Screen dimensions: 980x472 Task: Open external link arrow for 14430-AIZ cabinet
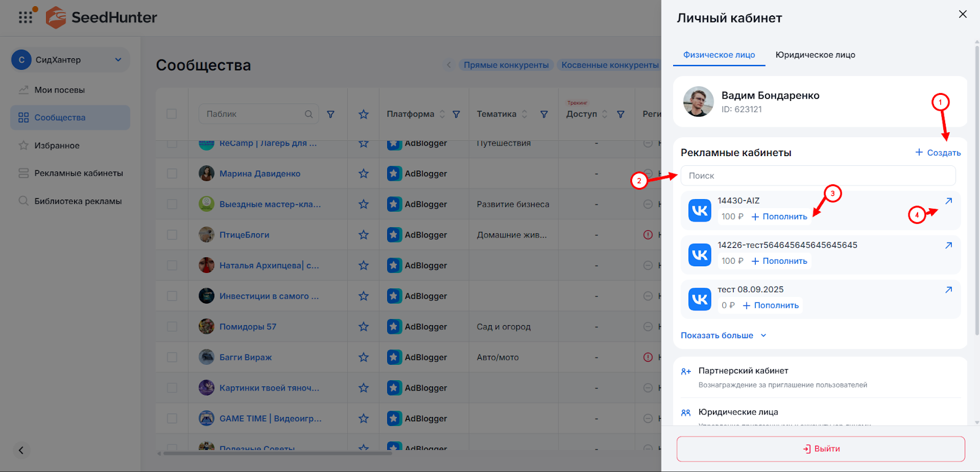pos(948,201)
